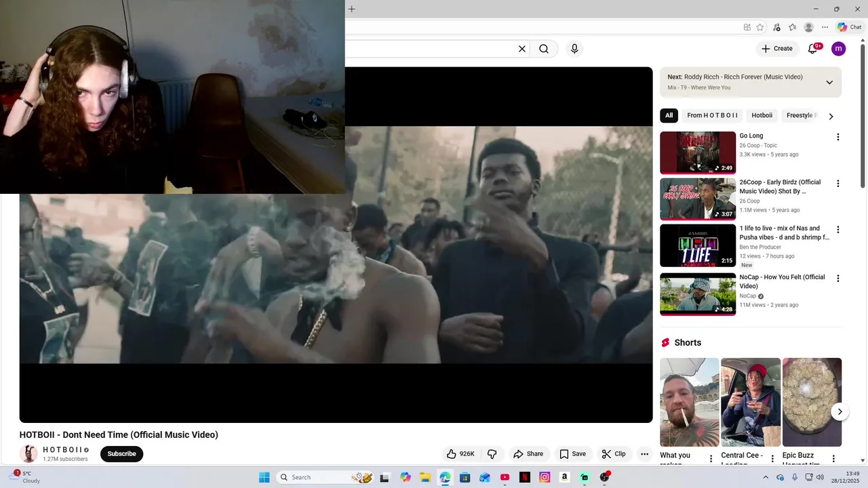Open Amazon from taskbar
The image size is (868, 488).
point(564,477)
